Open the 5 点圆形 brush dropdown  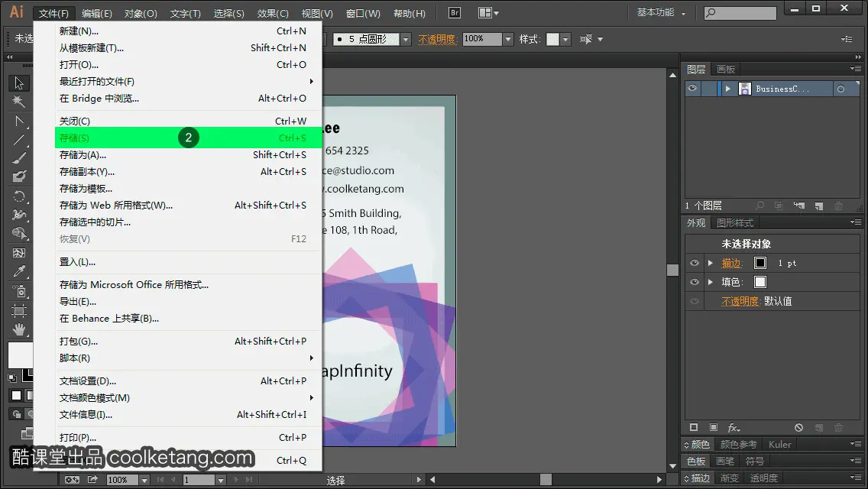click(406, 39)
